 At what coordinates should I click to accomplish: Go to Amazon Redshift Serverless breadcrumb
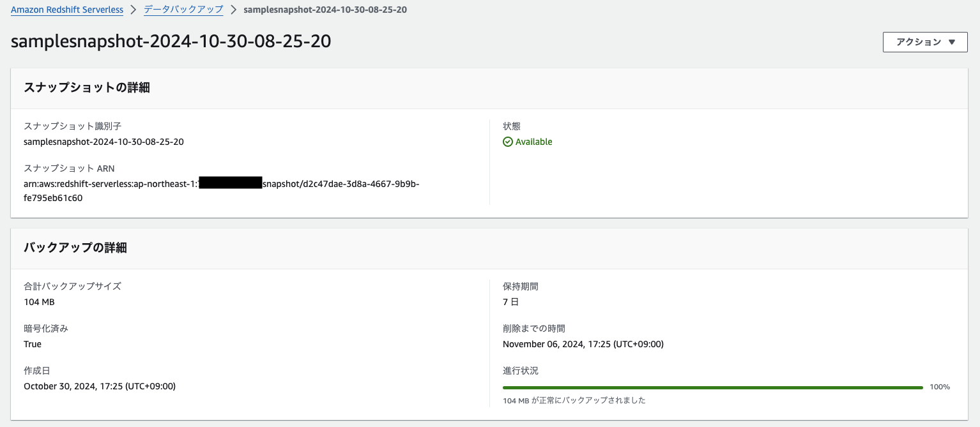(67, 10)
